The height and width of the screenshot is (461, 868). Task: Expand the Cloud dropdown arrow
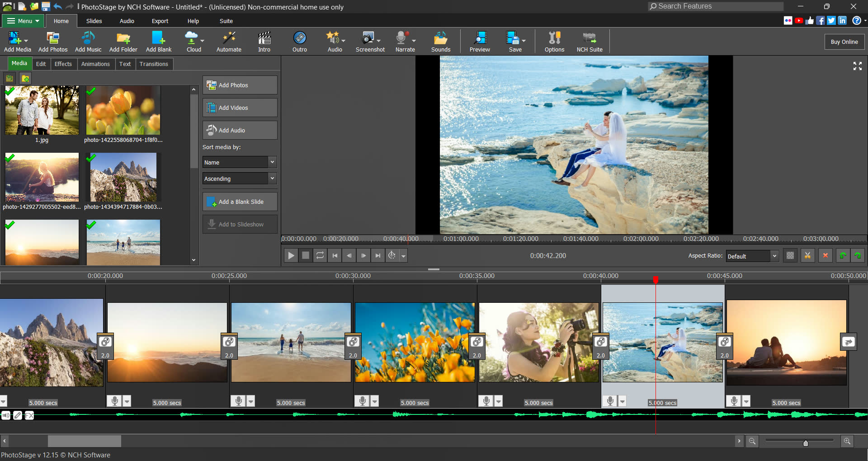[x=202, y=41]
